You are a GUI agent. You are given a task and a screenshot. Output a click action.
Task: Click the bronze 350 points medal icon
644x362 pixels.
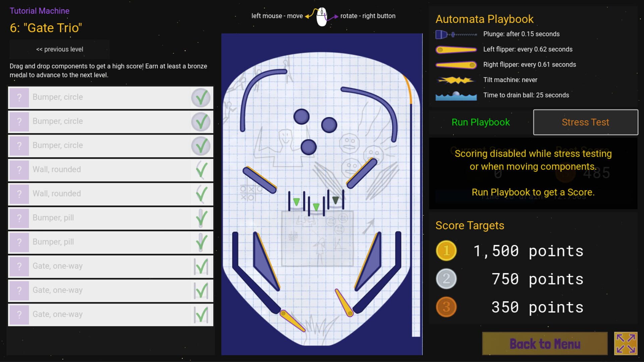pyautogui.click(x=446, y=307)
